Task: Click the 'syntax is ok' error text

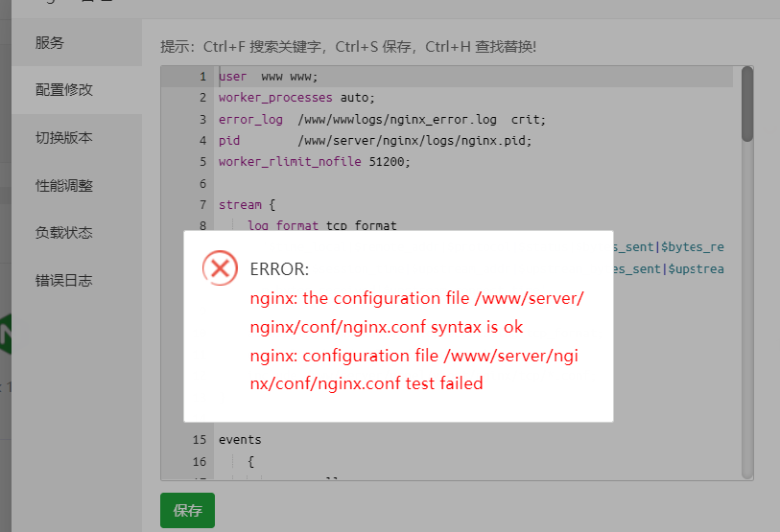Action: click(x=477, y=327)
